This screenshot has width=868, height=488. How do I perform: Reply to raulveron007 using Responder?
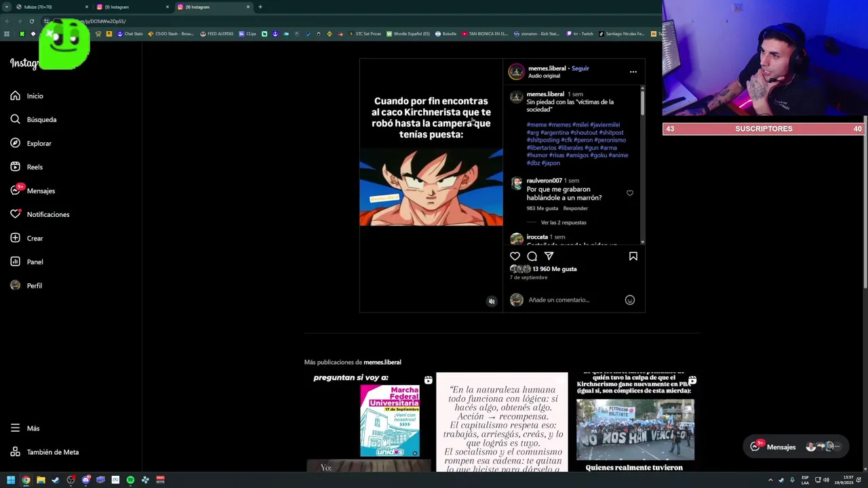pos(575,208)
